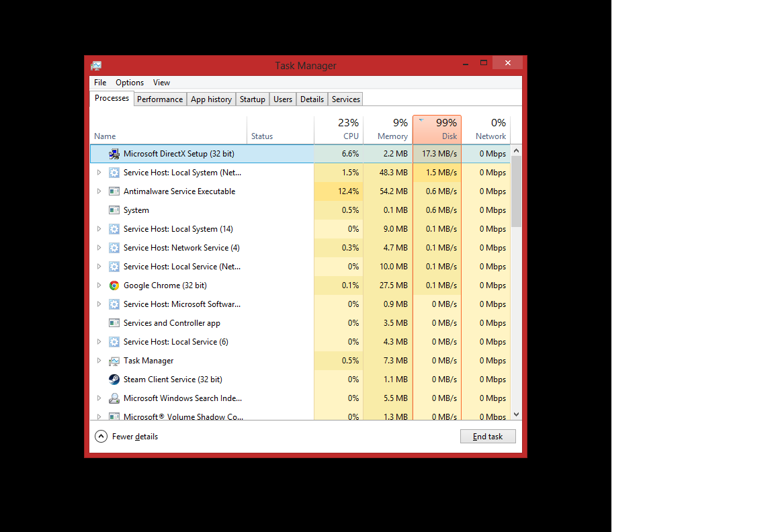Sort by the Disk column header

[x=437, y=129]
